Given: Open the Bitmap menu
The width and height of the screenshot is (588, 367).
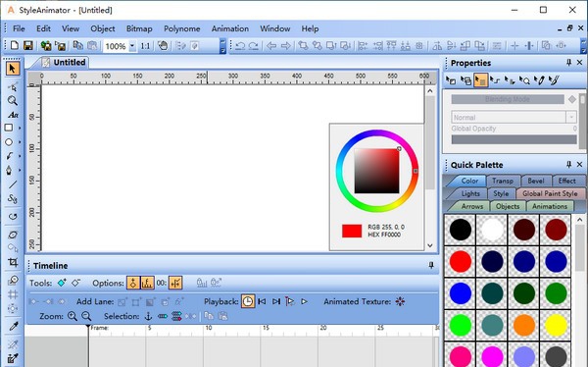Looking at the screenshot, I should coord(139,28).
